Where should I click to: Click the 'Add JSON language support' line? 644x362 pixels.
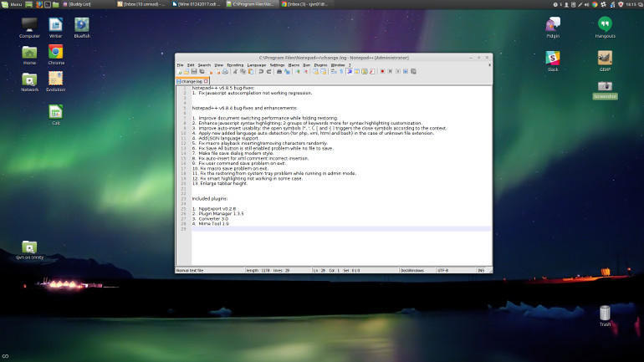[x=225, y=138]
